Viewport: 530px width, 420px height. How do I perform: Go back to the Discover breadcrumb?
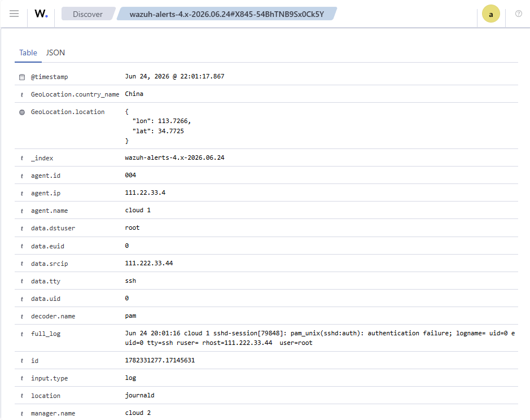tap(88, 14)
